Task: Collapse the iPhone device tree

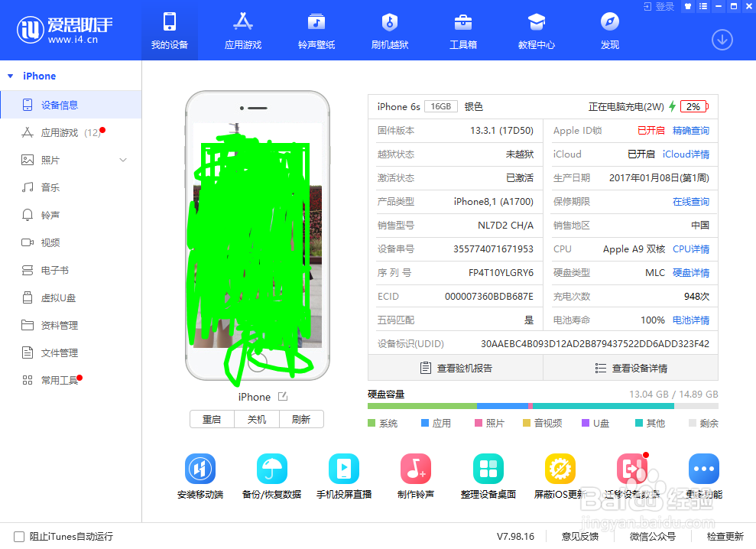Action: (11, 76)
